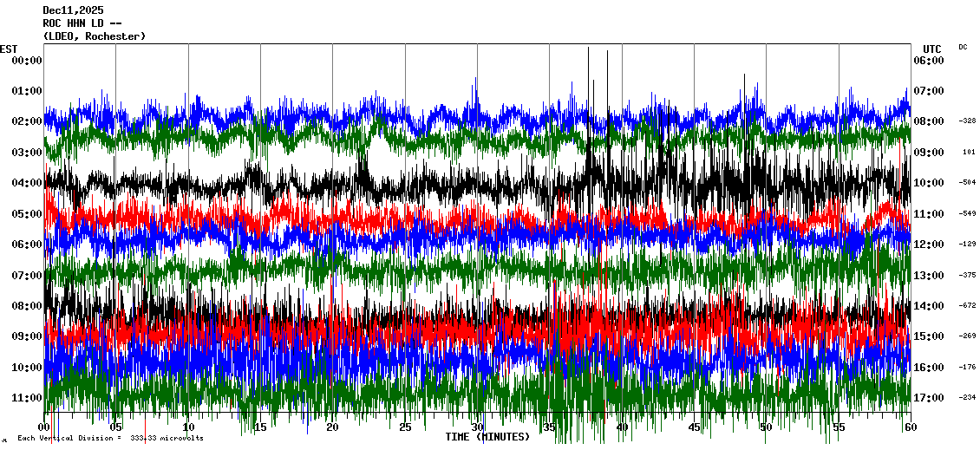The height and width of the screenshot is (450, 980).
Task: Pick the '30' minute tick label
Action: click(x=478, y=427)
